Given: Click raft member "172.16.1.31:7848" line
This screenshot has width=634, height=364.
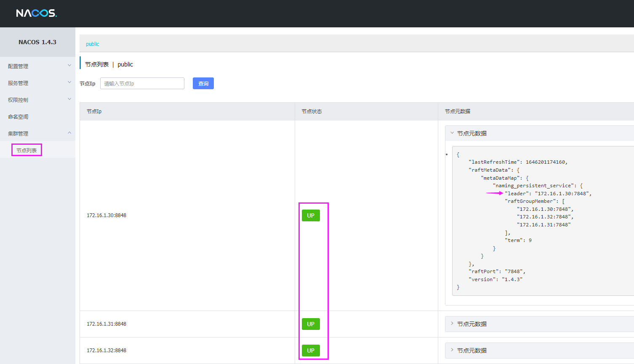Looking at the screenshot, I should click(543, 225).
